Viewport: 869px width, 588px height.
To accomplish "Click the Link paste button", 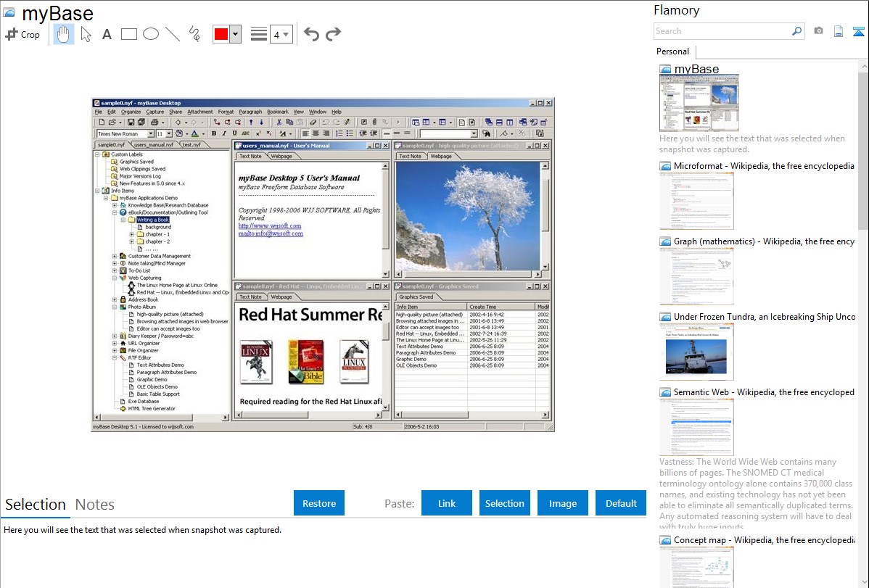I will pos(447,503).
